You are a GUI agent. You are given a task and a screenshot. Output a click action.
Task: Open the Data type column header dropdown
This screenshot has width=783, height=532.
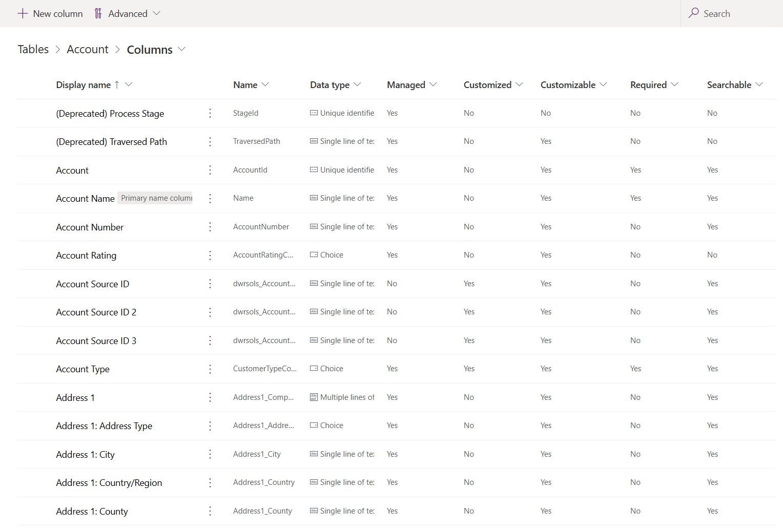coord(359,84)
